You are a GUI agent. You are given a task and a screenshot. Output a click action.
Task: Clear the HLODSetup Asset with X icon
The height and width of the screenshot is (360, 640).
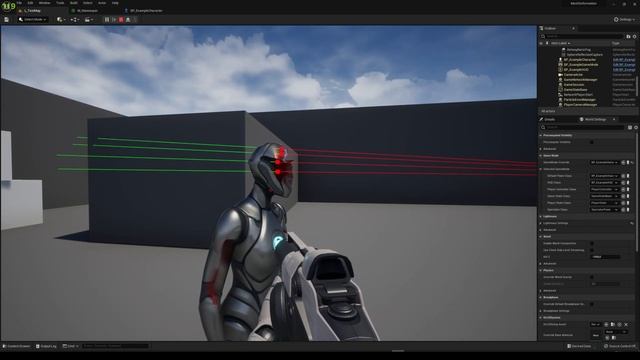tap(626, 324)
